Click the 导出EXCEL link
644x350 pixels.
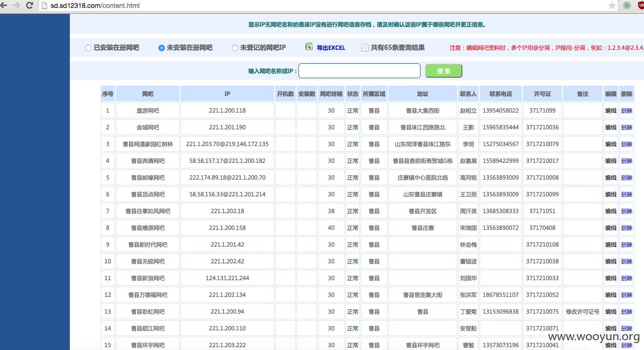click(x=331, y=48)
